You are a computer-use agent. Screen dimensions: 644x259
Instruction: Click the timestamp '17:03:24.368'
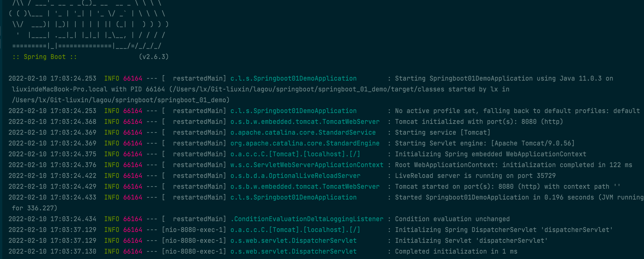pos(73,122)
